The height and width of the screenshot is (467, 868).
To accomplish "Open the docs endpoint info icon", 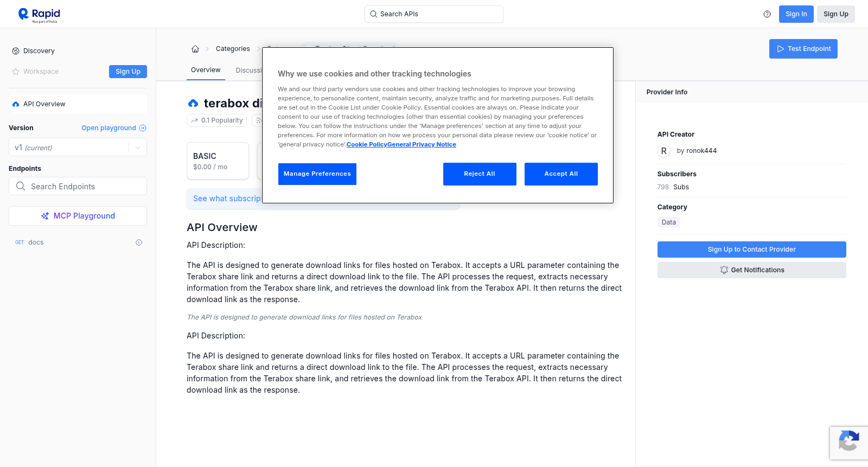I will tap(139, 242).
